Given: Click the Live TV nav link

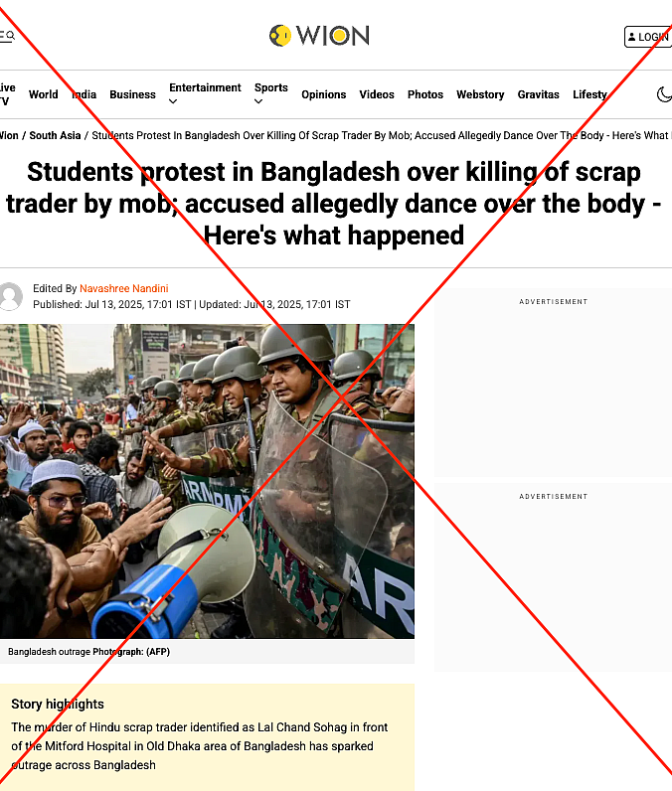Looking at the screenshot, I should point(7,94).
